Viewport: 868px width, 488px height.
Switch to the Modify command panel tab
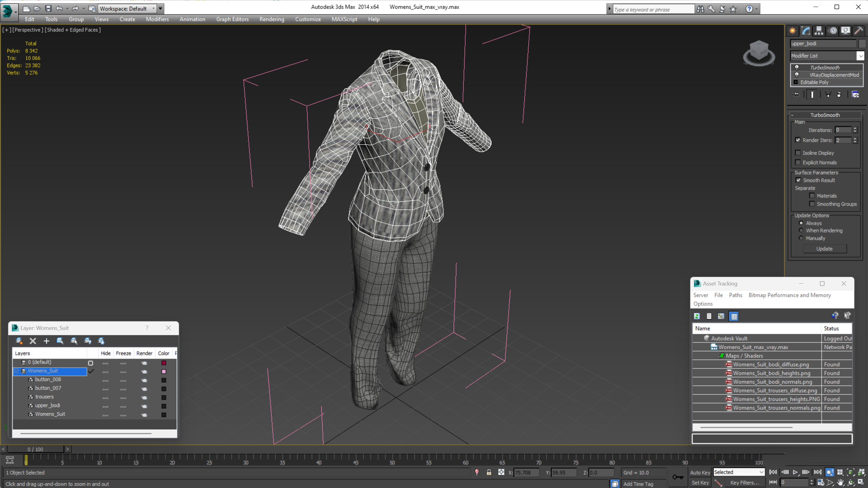(x=806, y=31)
